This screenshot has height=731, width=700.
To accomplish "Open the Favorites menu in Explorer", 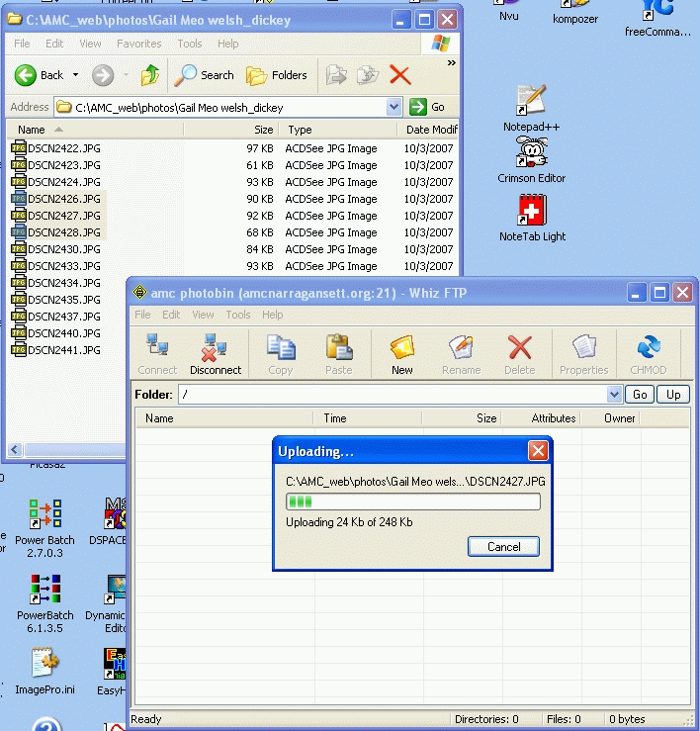I will point(139,44).
